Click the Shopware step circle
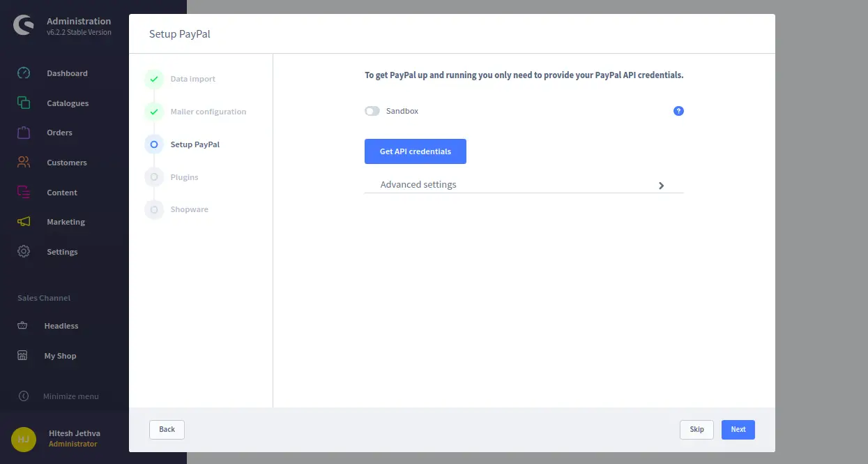Image resolution: width=868 pixels, height=464 pixels. click(x=154, y=209)
